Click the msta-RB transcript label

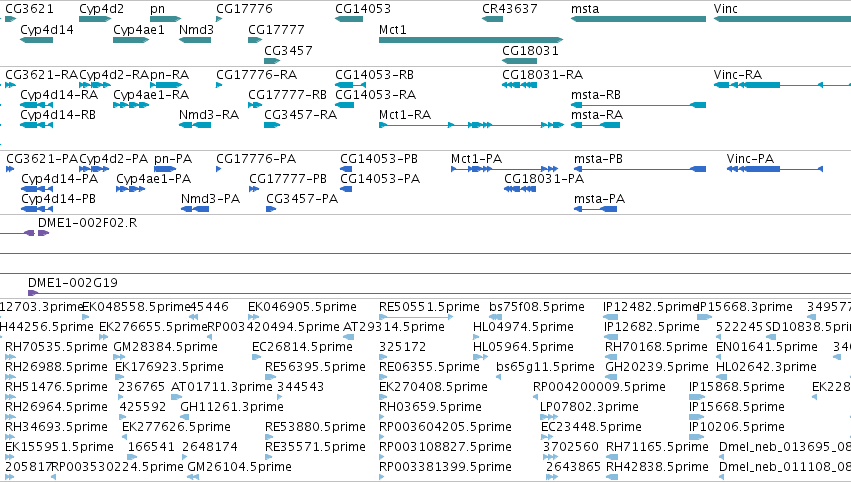596,95
